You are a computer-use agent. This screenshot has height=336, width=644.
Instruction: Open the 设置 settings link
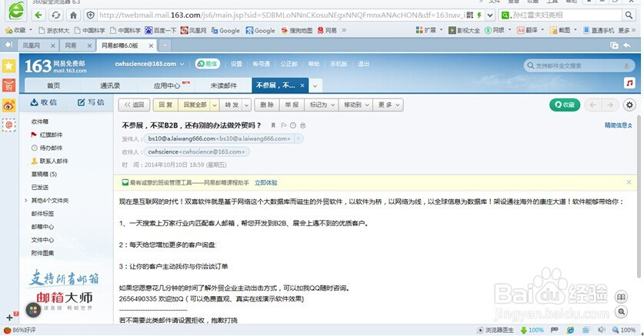236,64
